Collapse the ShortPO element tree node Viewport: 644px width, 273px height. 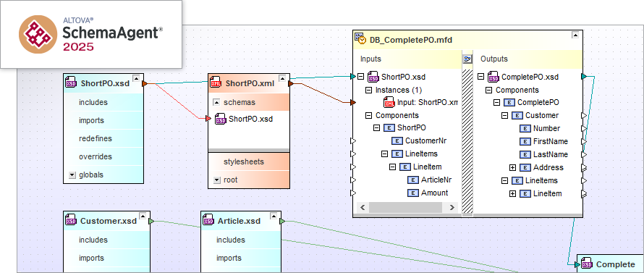[x=376, y=128]
